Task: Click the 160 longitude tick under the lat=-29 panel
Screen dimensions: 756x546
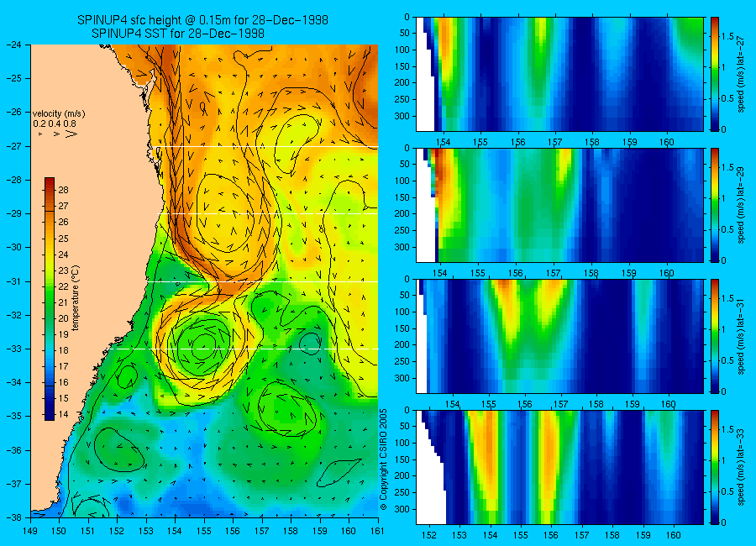Action: [x=667, y=273]
